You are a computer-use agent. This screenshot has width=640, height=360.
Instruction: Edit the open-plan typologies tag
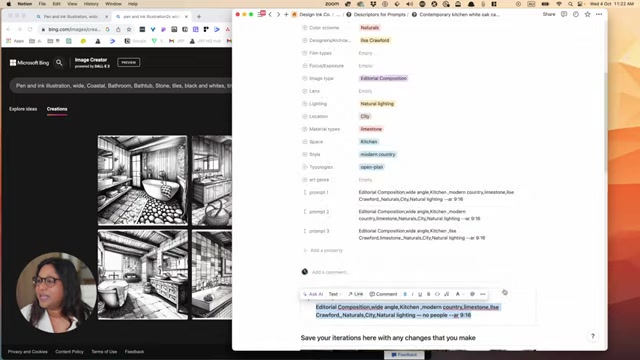pyautogui.click(x=372, y=167)
